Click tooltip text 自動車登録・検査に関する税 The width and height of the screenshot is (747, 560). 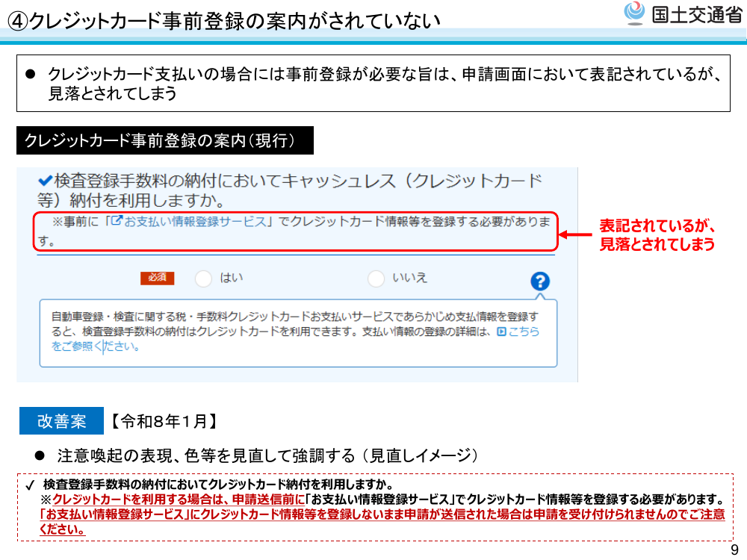pos(294,332)
